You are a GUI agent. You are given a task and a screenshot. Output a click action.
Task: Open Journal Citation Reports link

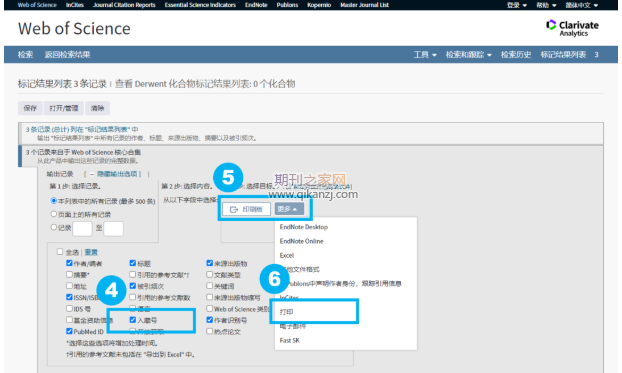[x=124, y=5]
